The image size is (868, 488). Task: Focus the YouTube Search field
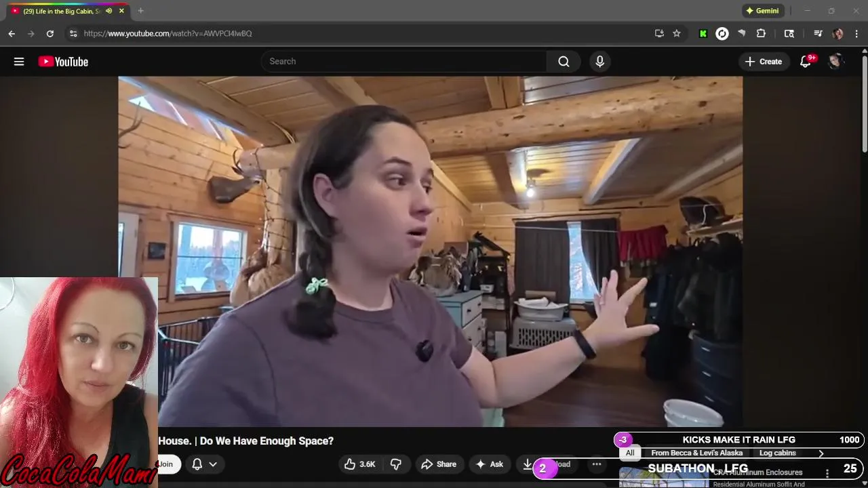(x=403, y=62)
